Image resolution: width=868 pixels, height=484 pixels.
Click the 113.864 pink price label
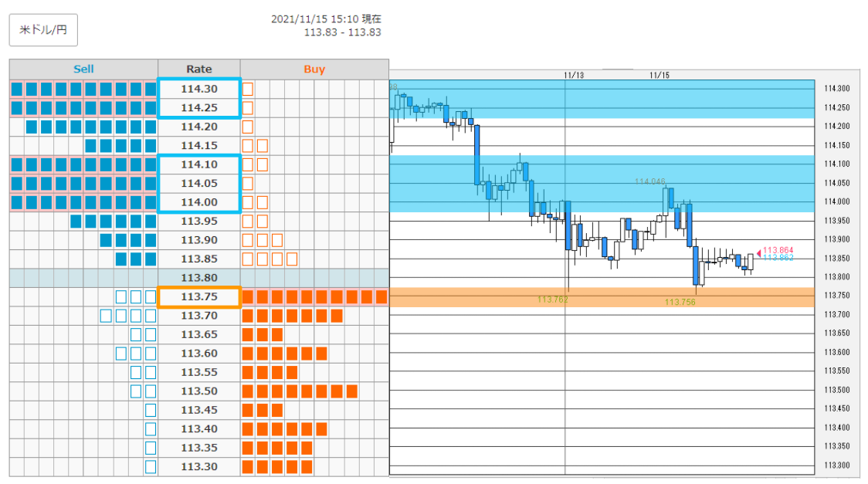pyautogui.click(x=778, y=251)
